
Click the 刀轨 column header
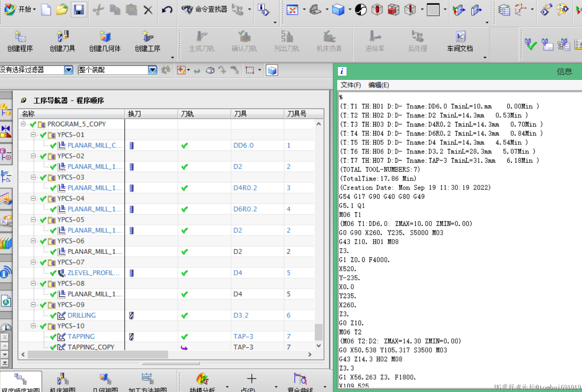204,114
